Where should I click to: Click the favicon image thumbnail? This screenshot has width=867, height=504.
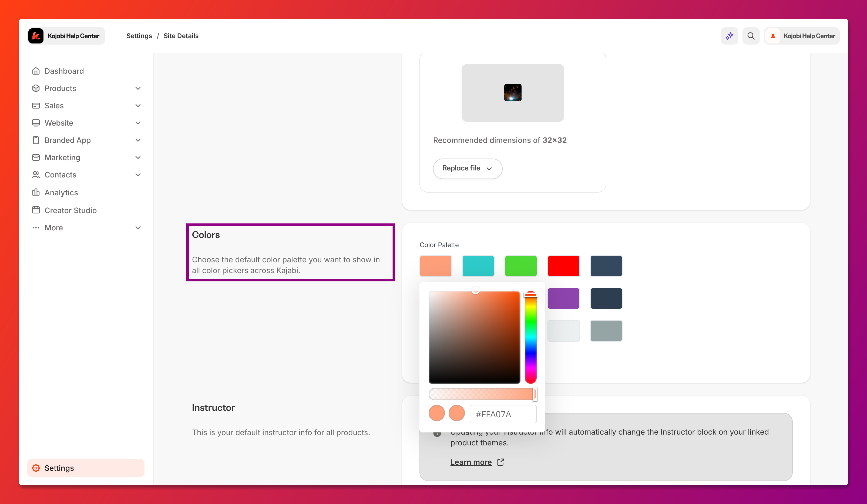click(513, 93)
